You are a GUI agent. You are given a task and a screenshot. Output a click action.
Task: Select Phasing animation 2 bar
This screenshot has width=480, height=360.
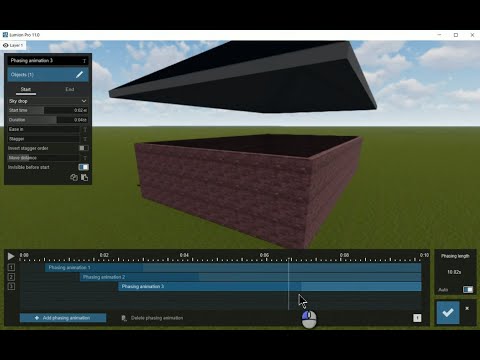(x=251, y=277)
